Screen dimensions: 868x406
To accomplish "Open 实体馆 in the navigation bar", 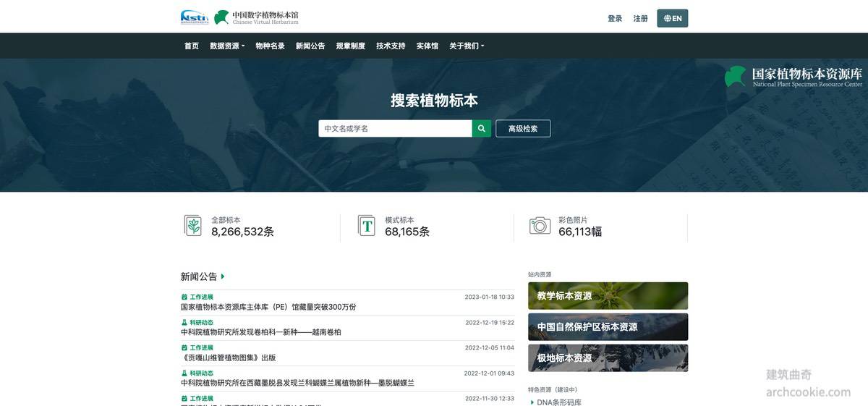I will [427, 46].
